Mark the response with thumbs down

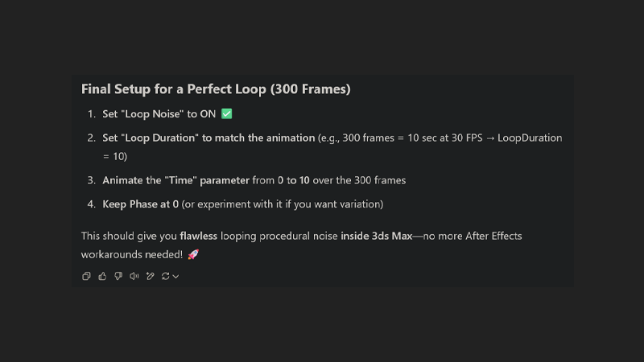click(x=118, y=276)
